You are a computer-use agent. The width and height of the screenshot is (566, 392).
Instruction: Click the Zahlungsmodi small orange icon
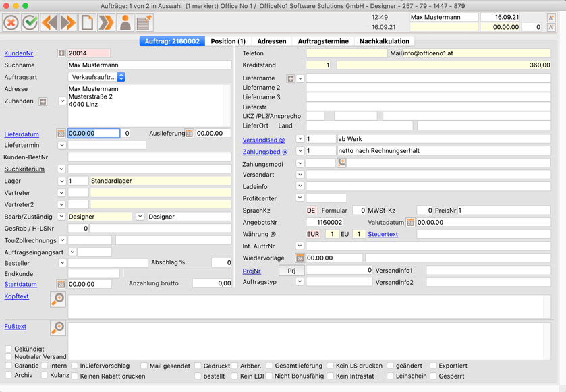341,163
